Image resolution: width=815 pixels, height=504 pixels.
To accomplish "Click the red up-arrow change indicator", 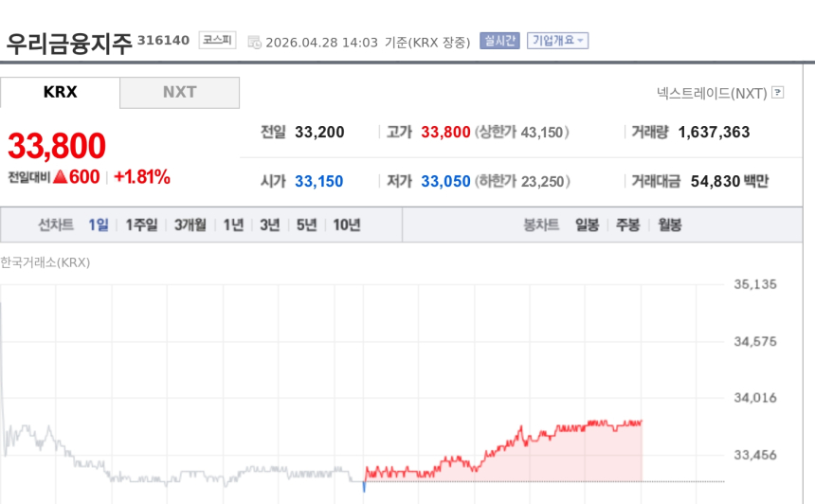I will point(60,176).
